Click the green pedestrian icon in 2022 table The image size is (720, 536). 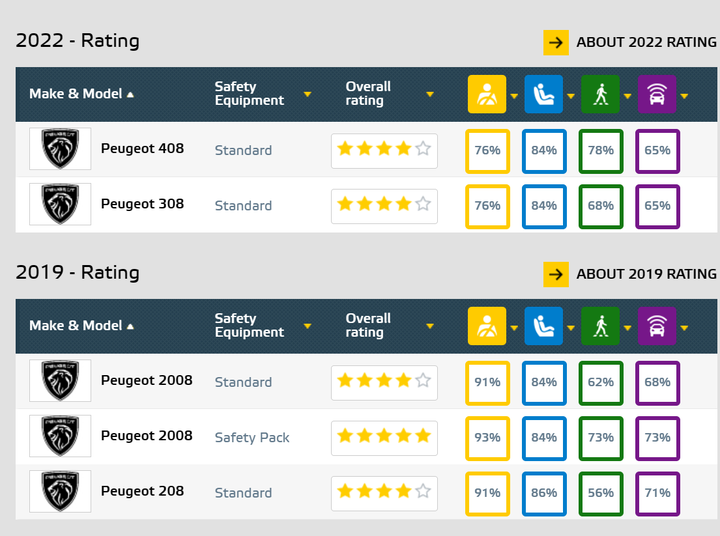point(601,94)
